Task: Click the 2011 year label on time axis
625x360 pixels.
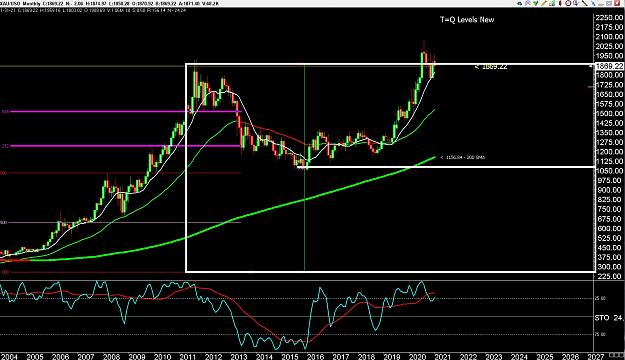Action: coord(188,356)
